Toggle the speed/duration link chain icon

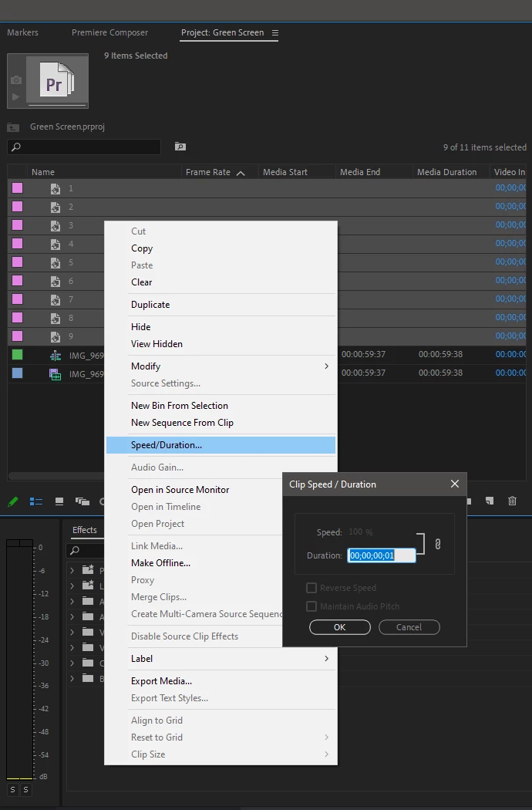(x=437, y=544)
